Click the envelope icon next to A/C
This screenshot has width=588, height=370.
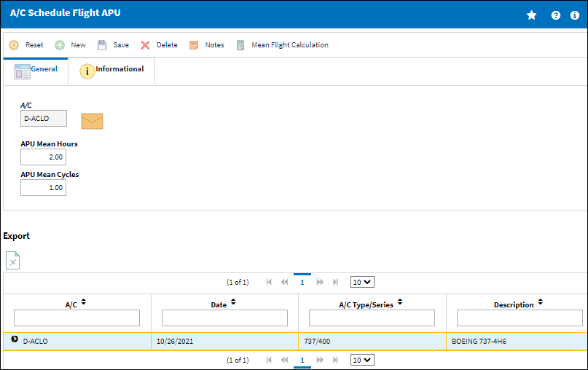click(92, 121)
